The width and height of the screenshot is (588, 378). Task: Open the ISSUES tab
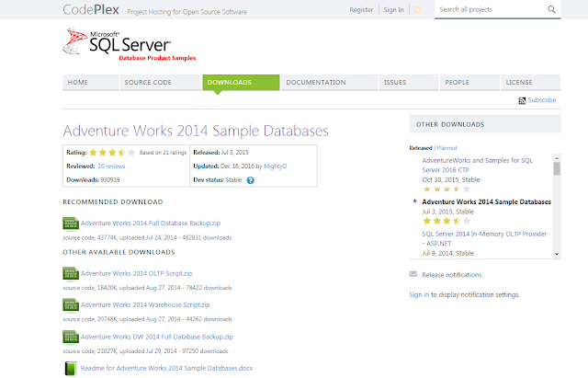click(x=408, y=82)
